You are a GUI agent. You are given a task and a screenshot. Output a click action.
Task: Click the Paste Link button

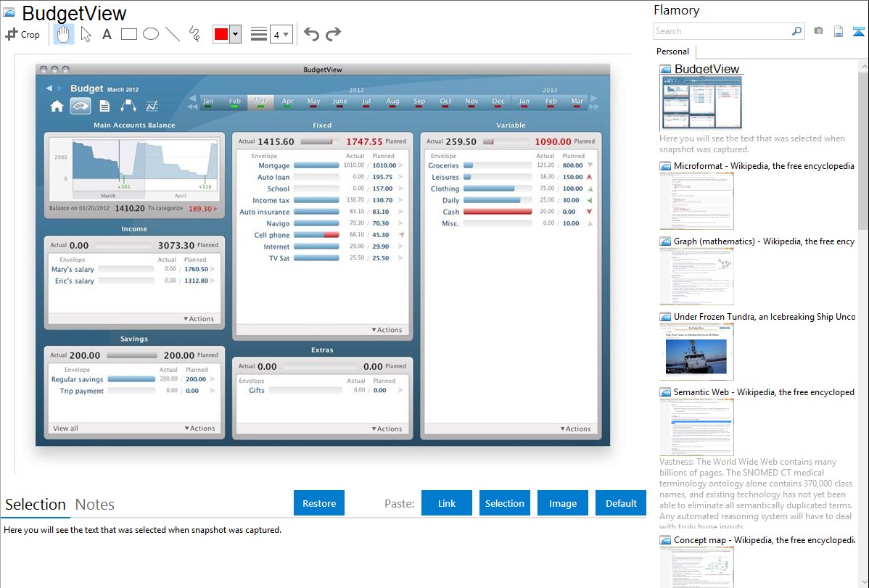447,503
